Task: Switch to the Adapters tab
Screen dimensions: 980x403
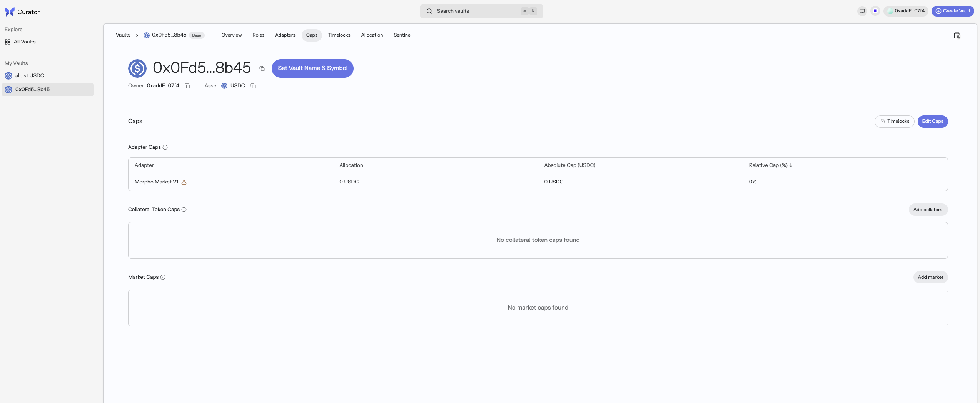Action: pos(285,35)
